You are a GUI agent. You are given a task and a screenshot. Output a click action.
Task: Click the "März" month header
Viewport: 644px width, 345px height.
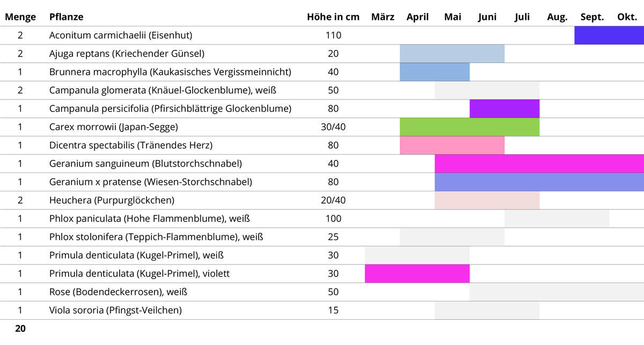tap(383, 17)
